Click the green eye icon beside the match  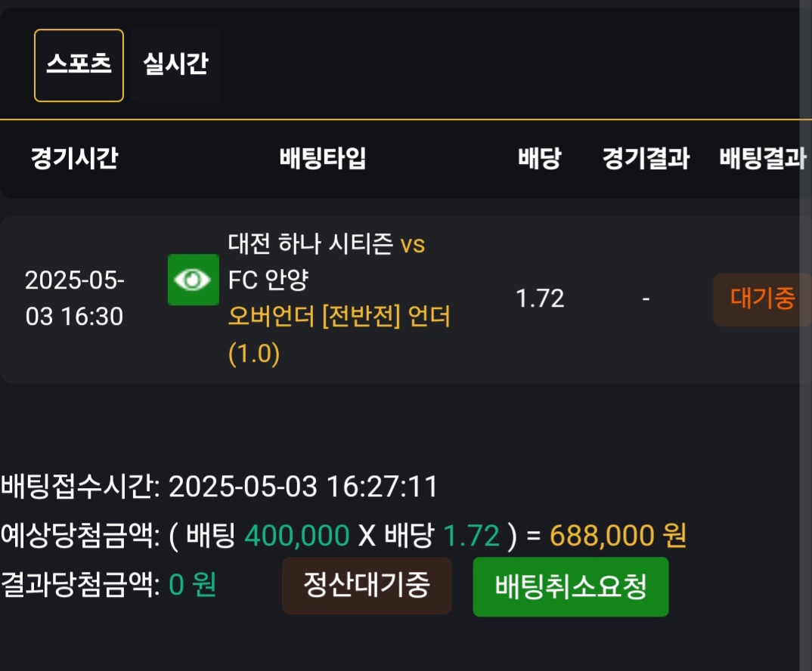pos(193,280)
